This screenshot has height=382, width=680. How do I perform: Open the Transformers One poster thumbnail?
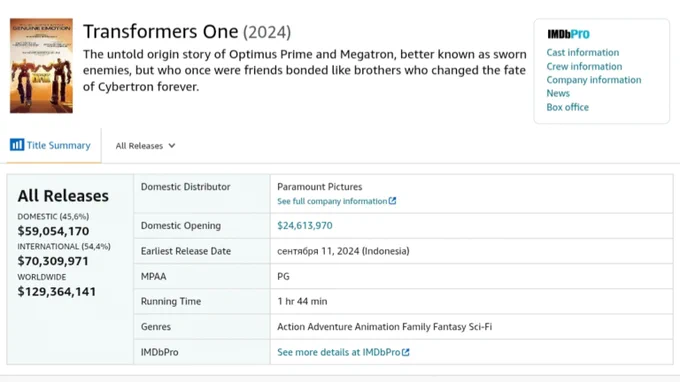(x=41, y=65)
